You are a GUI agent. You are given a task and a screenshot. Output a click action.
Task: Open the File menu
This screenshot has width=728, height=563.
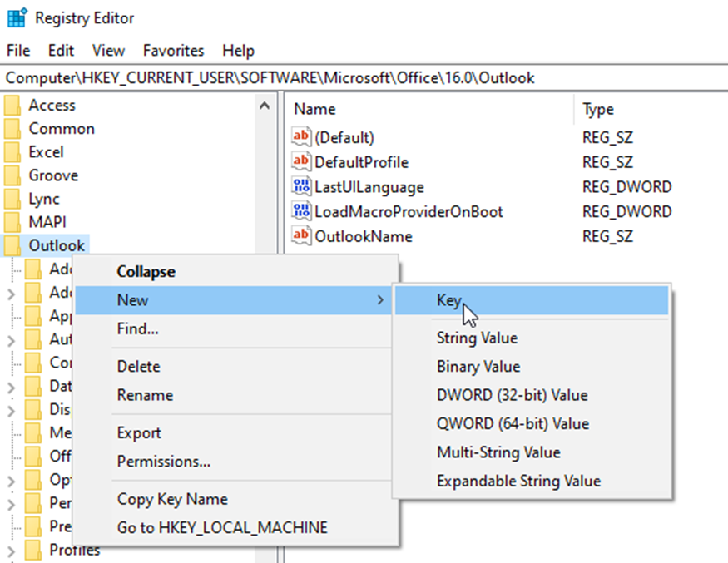[18, 50]
